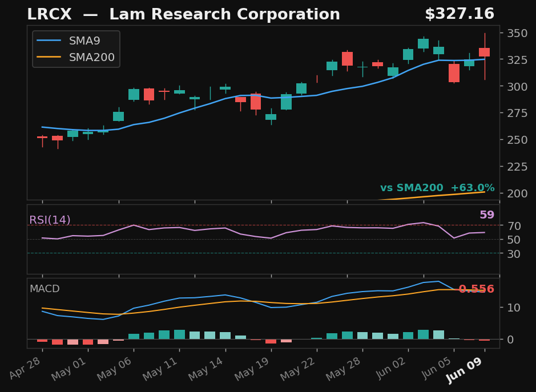Click the RSI 50 axis label
The width and height of the screenshot is (536, 392).
pyautogui.click(x=514, y=240)
